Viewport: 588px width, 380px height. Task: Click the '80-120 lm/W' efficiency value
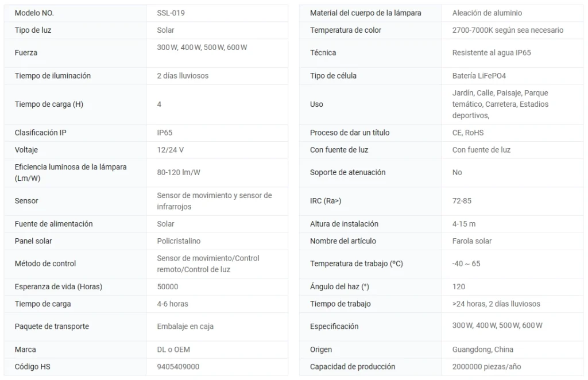[x=179, y=172]
